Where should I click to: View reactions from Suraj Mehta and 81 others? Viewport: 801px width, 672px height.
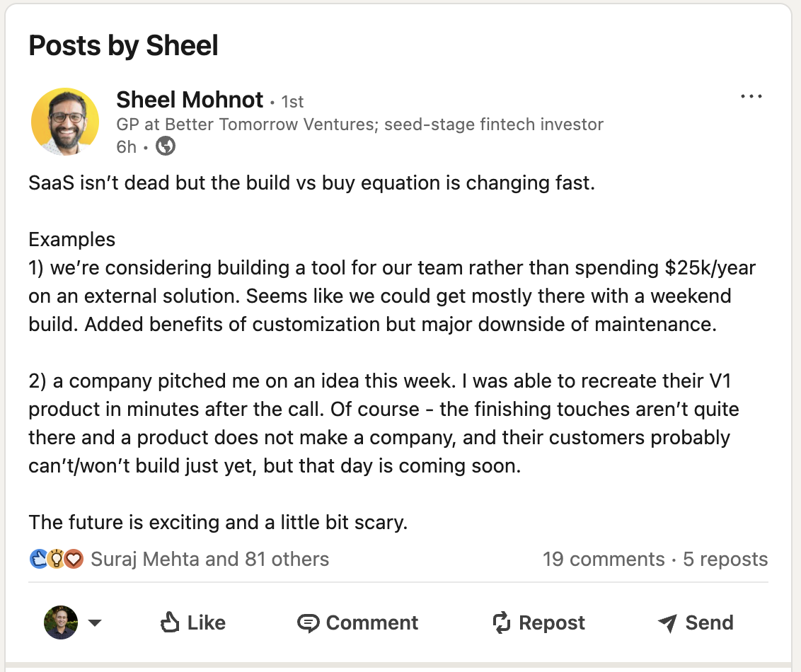pyautogui.click(x=210, y=560)
